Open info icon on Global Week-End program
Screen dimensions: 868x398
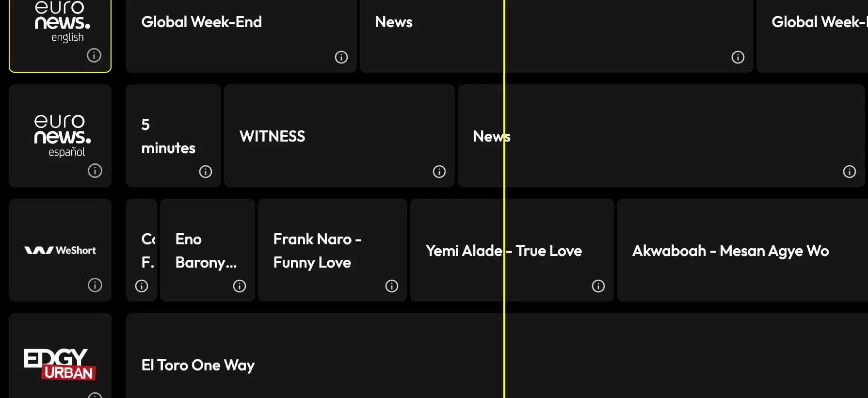pyautogui.click(x=341, y=57)
